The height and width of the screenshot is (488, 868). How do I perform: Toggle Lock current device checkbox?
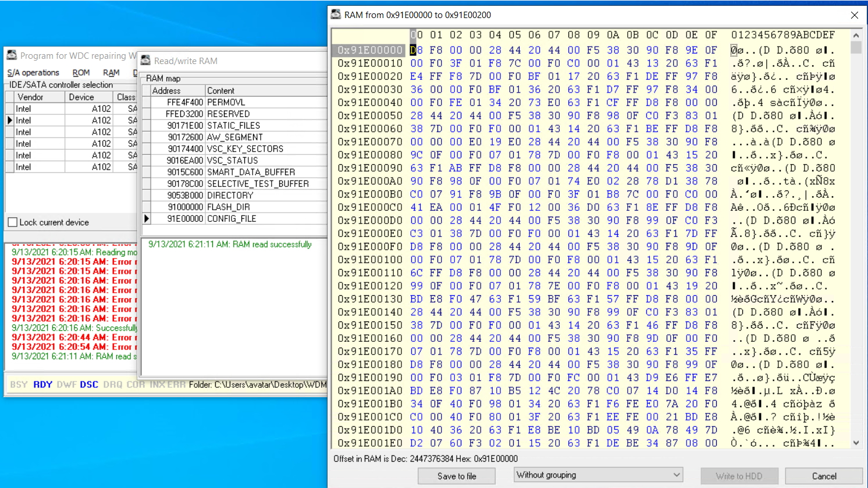[13, 222]
